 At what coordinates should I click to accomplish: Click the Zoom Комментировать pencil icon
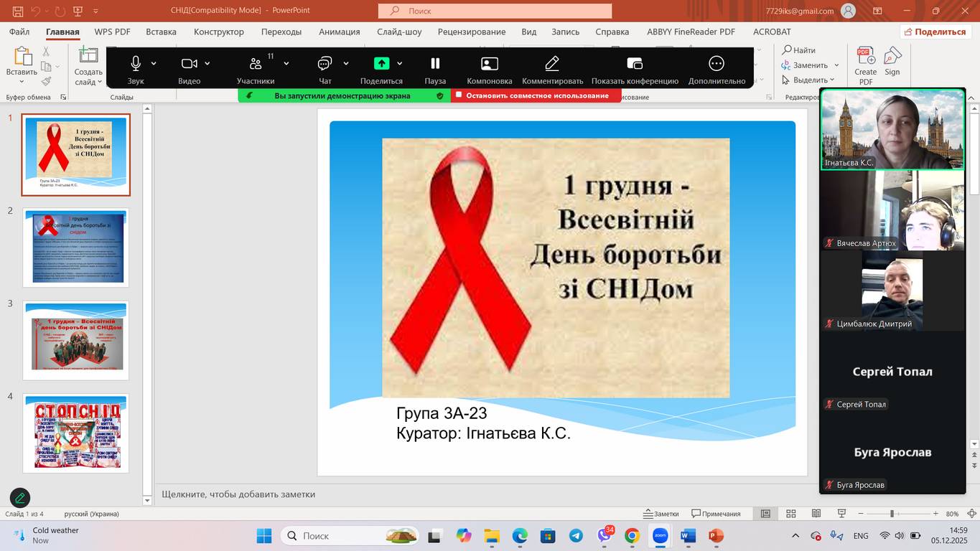(552, 64)
